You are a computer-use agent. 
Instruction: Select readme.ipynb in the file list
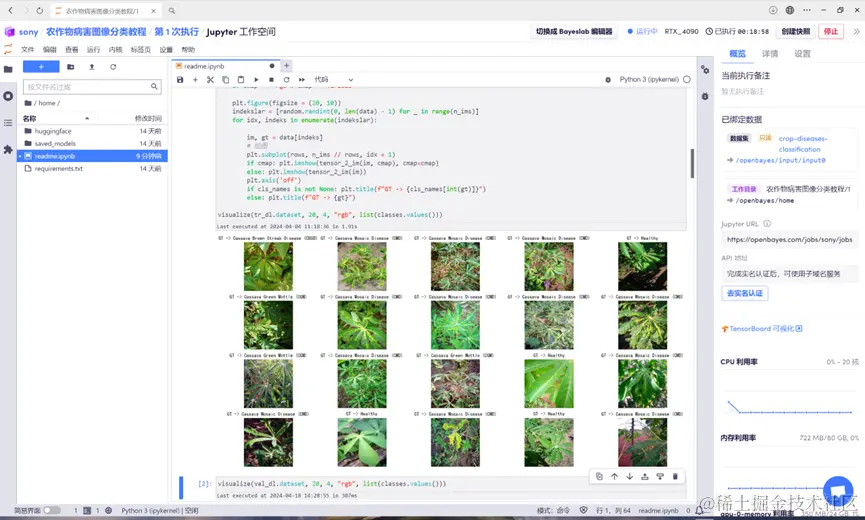pyautogui.click(x=92, y=156)
